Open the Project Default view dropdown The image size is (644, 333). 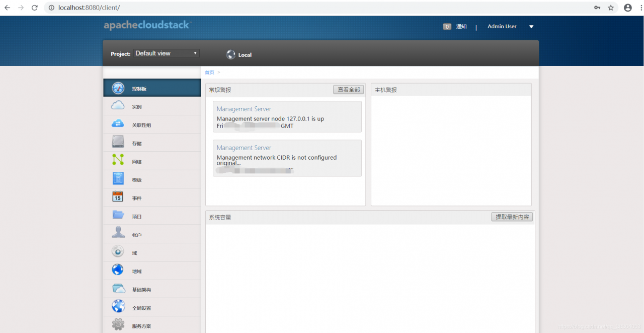(167, 53)
